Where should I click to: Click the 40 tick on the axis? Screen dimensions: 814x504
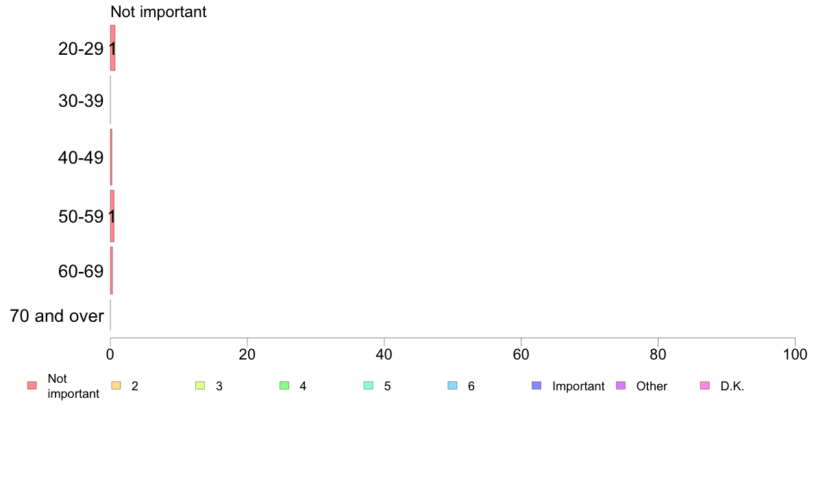(x=384, y=355)
